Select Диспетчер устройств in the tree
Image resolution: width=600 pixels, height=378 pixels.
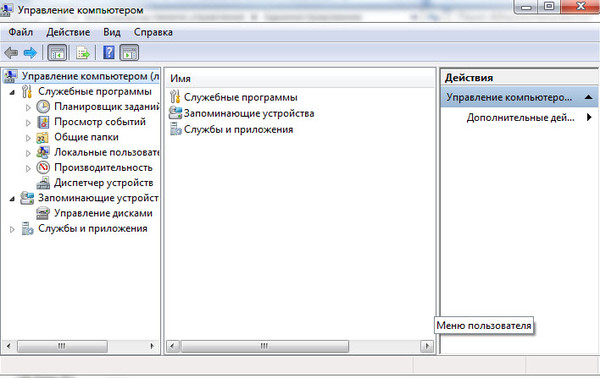(104, 183)
